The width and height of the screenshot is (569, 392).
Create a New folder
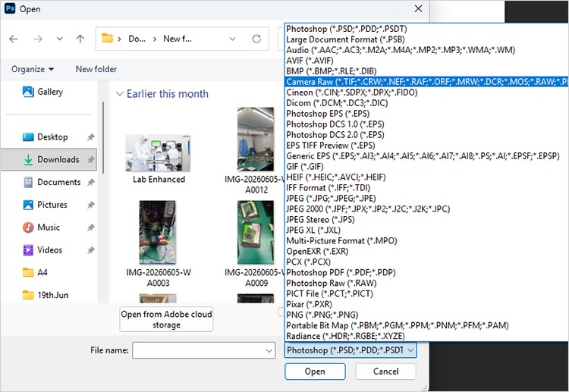96,69
